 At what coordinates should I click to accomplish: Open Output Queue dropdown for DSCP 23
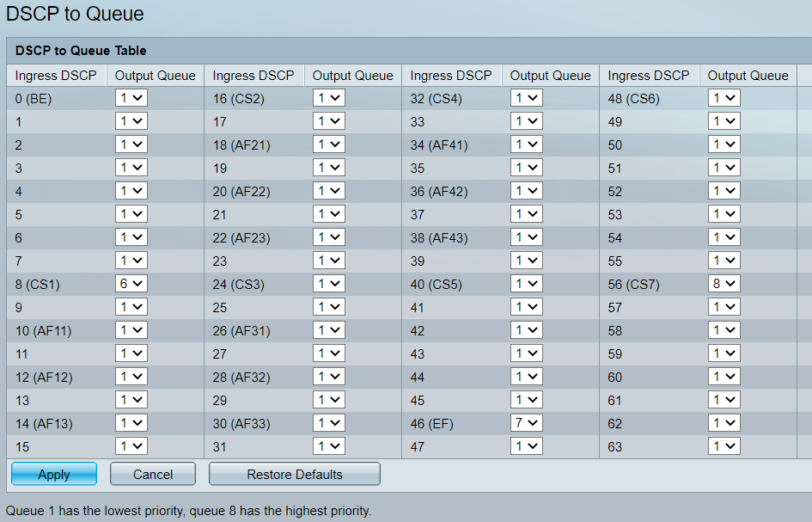[329, 261]
